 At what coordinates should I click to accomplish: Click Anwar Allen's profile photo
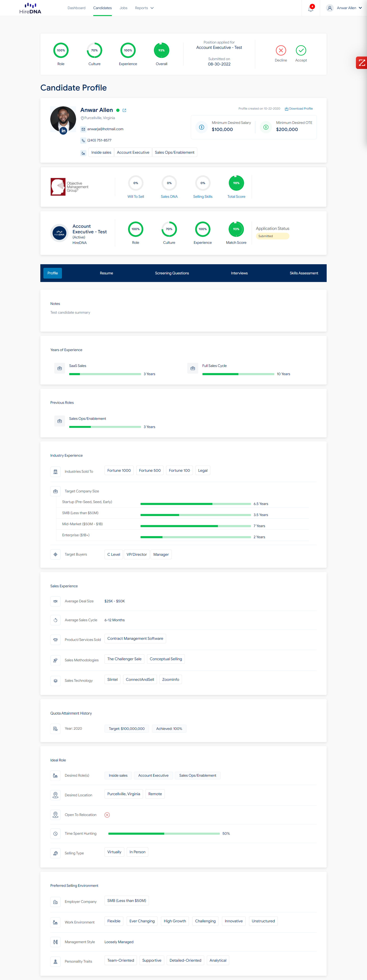click(x=63, y=119)
